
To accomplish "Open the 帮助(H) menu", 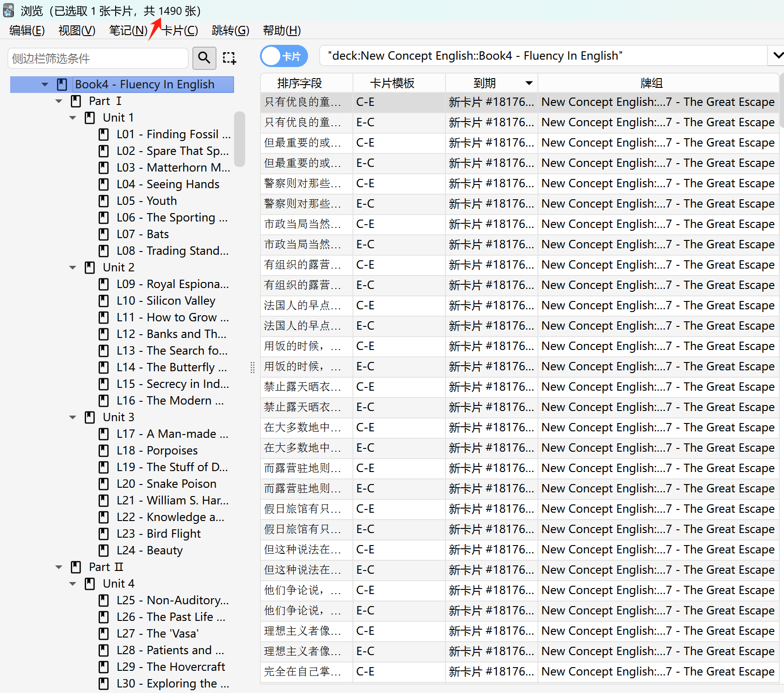I will click(282, 31).
